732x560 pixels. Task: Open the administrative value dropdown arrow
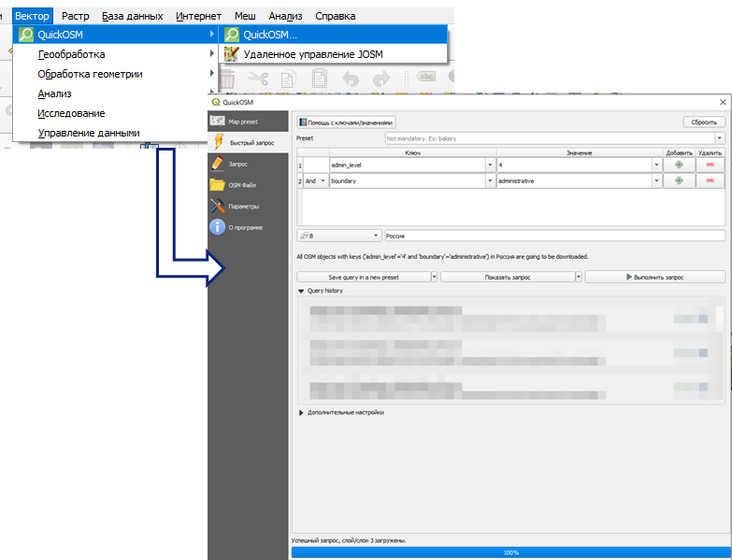pos(657,180)
